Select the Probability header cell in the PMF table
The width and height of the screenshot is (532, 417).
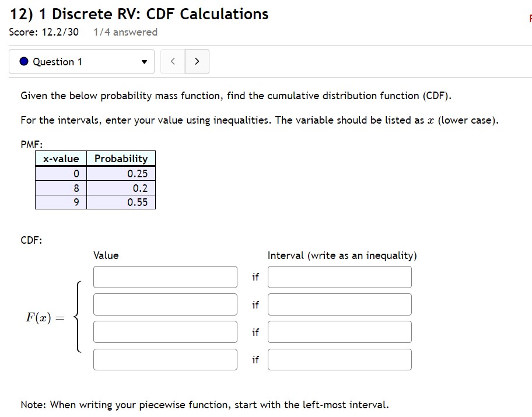coord(121,158)
